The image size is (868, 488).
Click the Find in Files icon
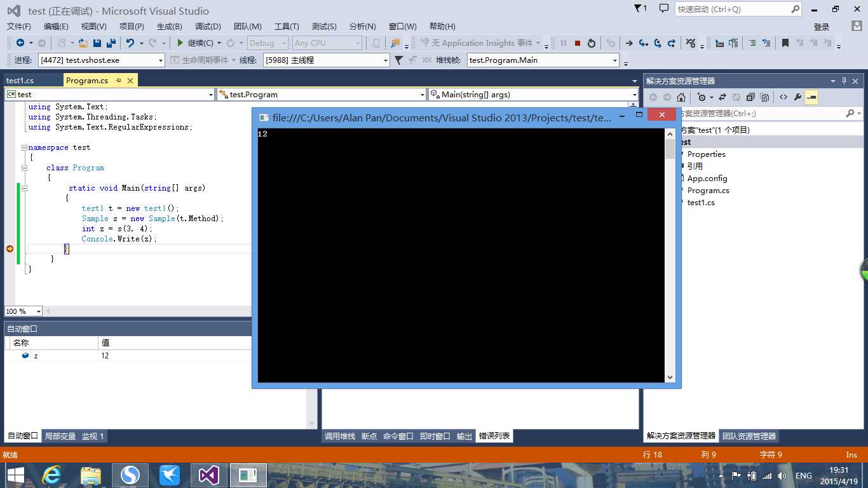coord(395,43)
